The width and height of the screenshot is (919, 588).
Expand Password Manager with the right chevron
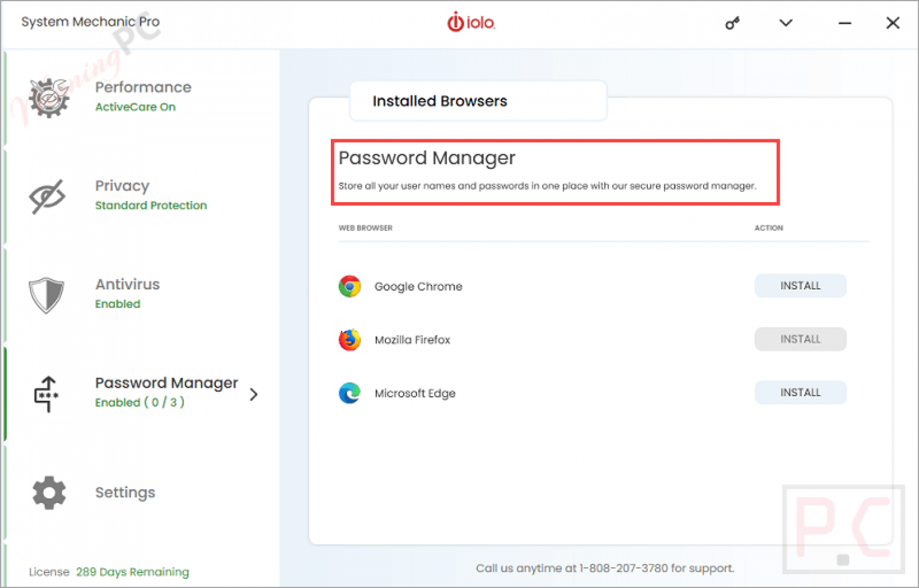point(254,394)
